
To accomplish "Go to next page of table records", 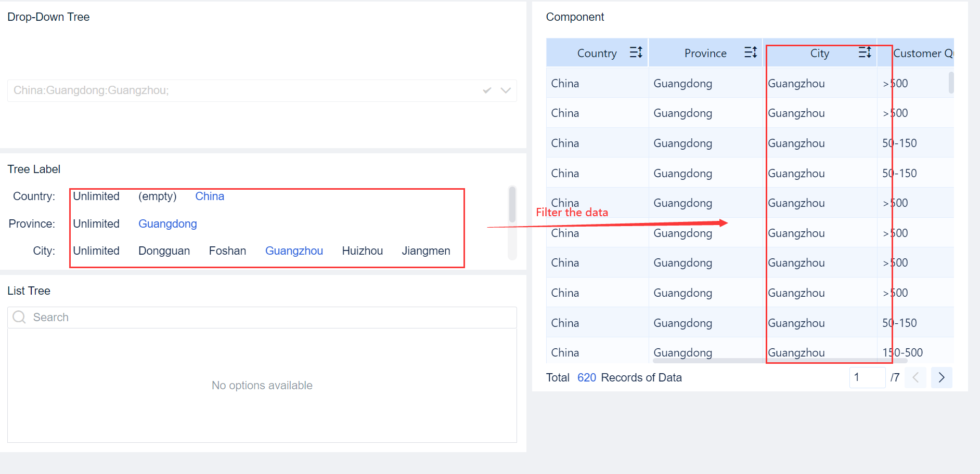I will point(942,377).
